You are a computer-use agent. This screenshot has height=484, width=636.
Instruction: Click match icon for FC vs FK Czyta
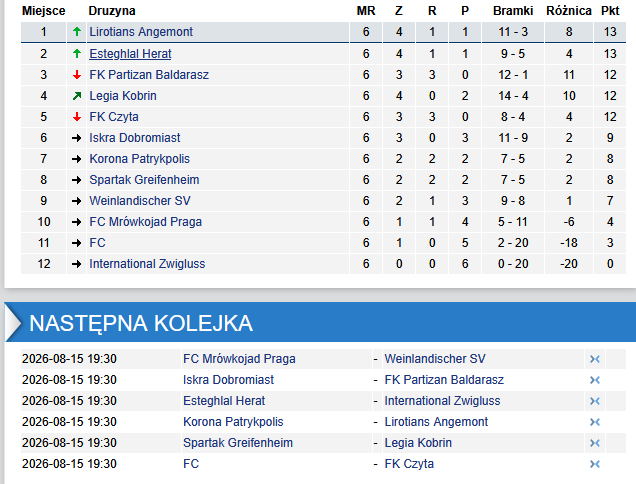coord(595,464)
